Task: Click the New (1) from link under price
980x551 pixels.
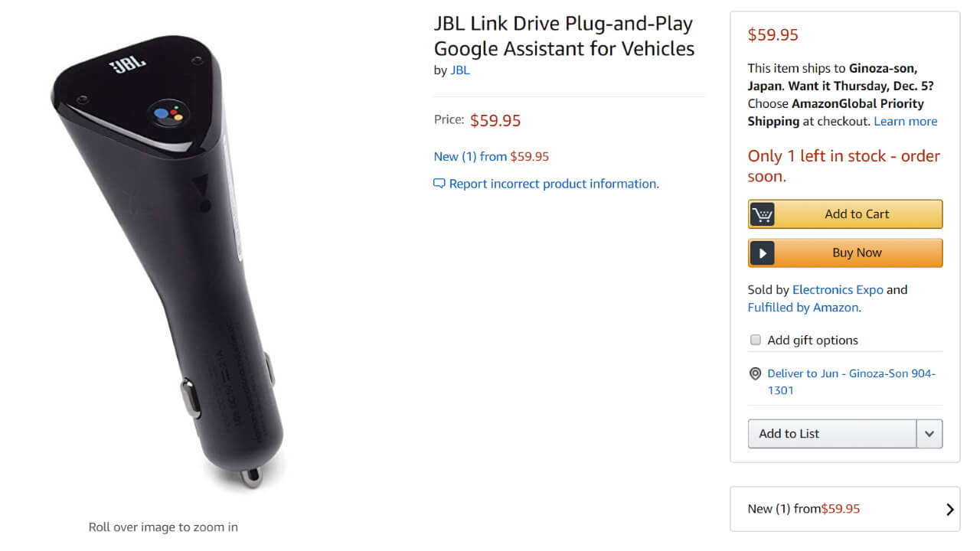Action: pyautogui.click(x=470, y=157)
